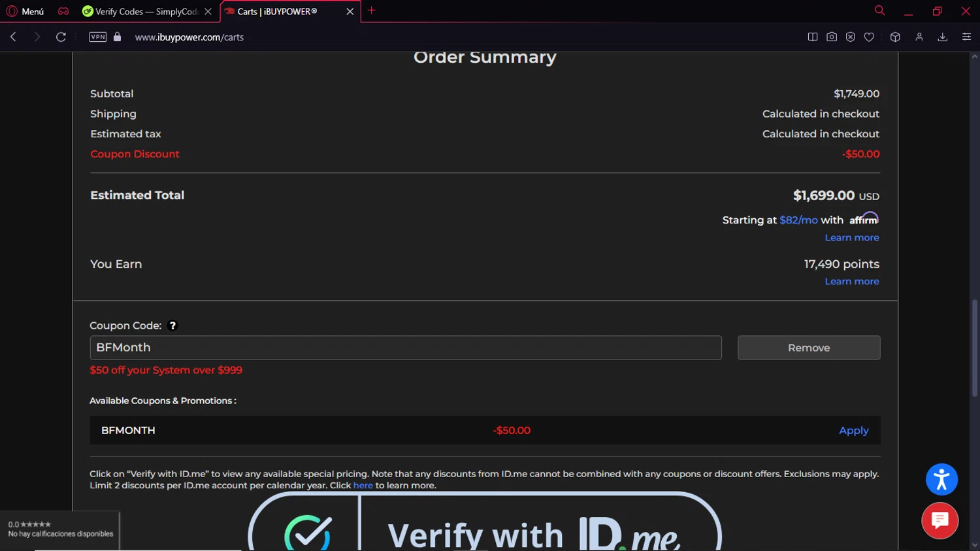Apply the BFMONTH available coupon
Viewport: 980px width, 551px height.
pyautogui.click(x=853, y=431)
